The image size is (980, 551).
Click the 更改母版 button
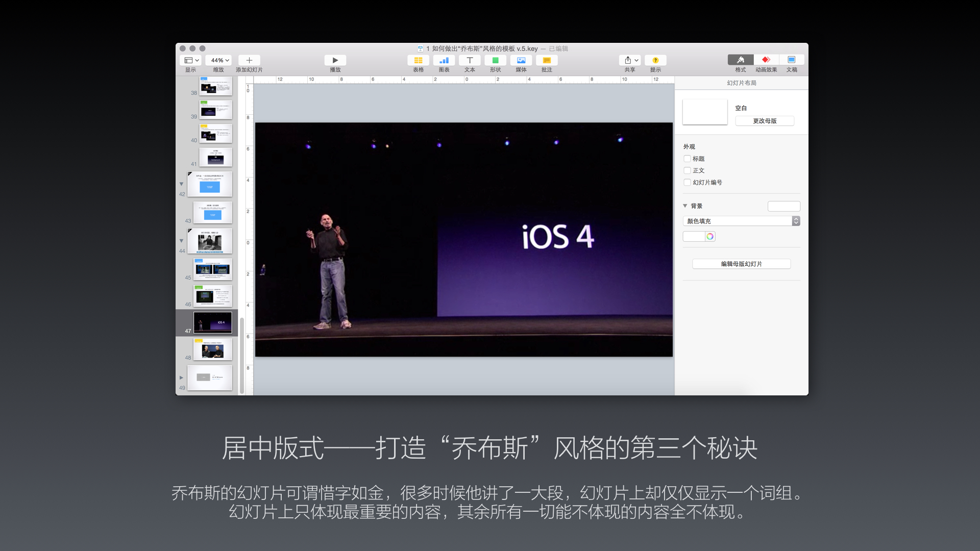(765, 121)
